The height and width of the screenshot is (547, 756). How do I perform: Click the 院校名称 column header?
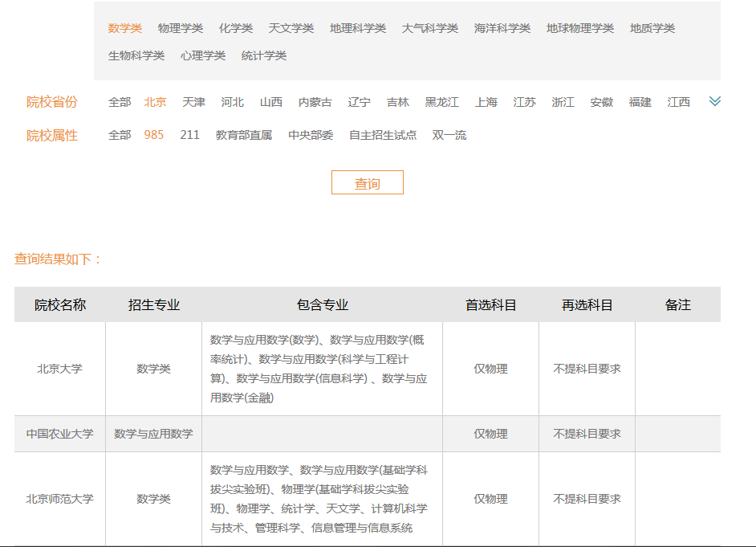[x=60, y=305]
